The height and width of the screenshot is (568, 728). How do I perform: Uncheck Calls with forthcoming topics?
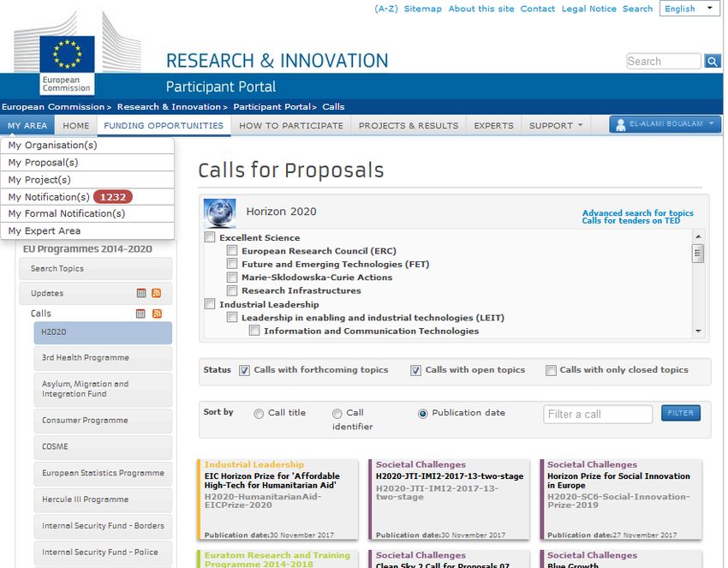click(x=244, y=370)
